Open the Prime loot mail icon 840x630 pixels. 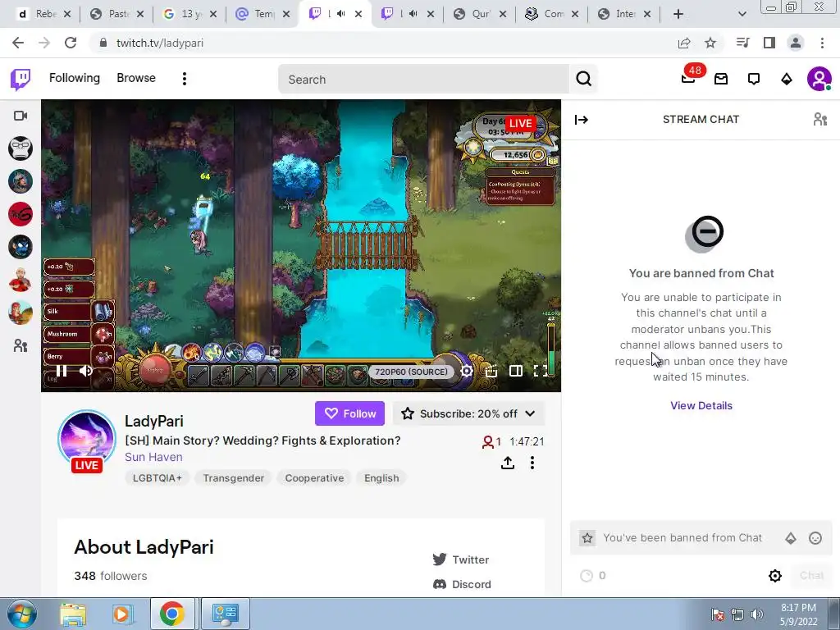(x=721, y=80)
